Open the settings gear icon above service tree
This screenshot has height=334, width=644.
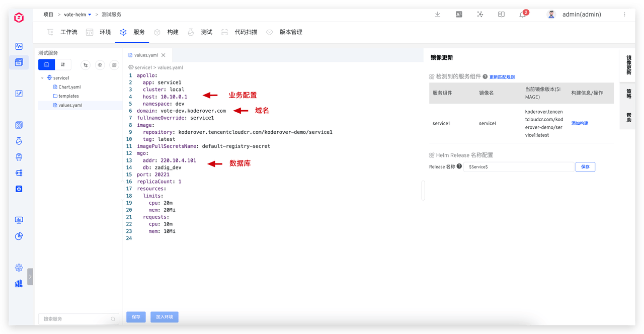tap(100, 65)
